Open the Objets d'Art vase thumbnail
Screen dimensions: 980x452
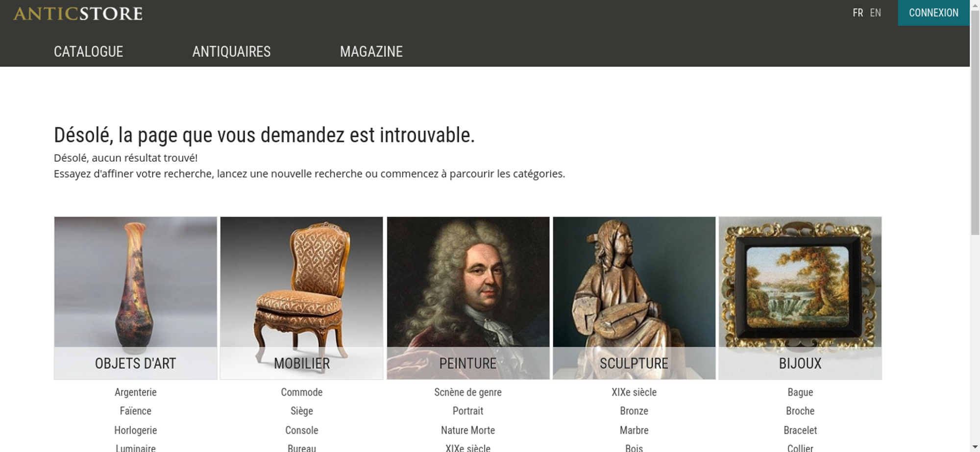(x=136, y=298)
